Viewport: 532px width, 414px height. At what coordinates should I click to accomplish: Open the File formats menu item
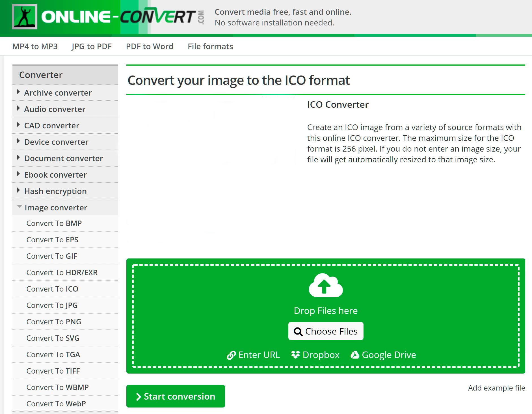[x=210, y=46]
